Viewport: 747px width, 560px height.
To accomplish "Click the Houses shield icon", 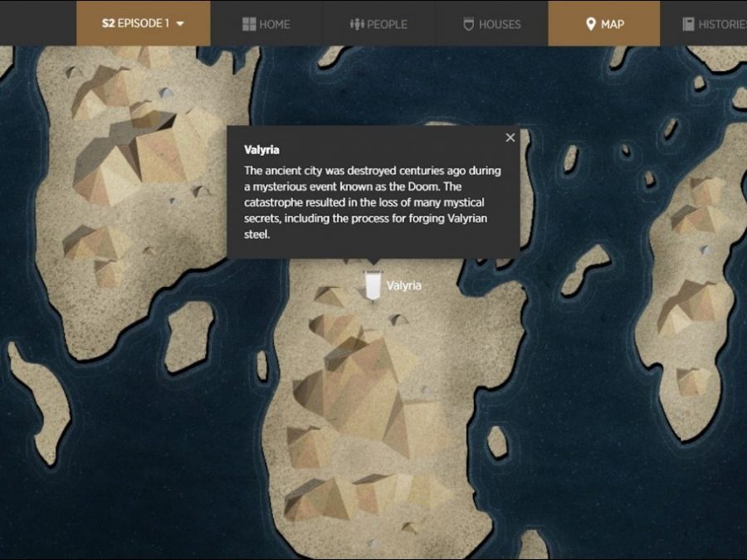I will 469,24.
